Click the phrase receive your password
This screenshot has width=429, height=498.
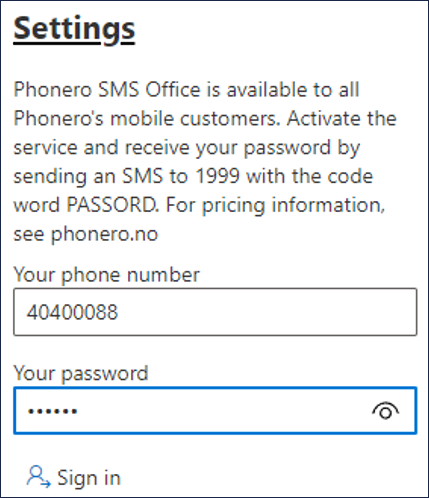coord(228,148)
